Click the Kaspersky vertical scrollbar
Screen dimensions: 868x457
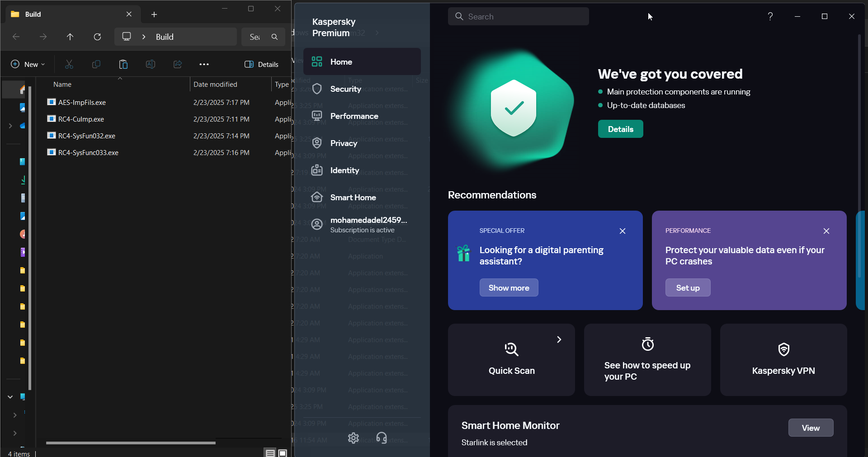(859, 156)
